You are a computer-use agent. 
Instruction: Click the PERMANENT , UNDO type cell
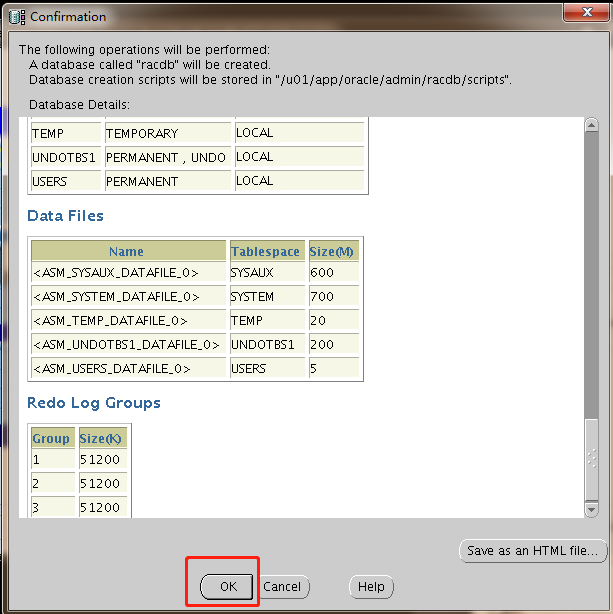tap(168, 157)
